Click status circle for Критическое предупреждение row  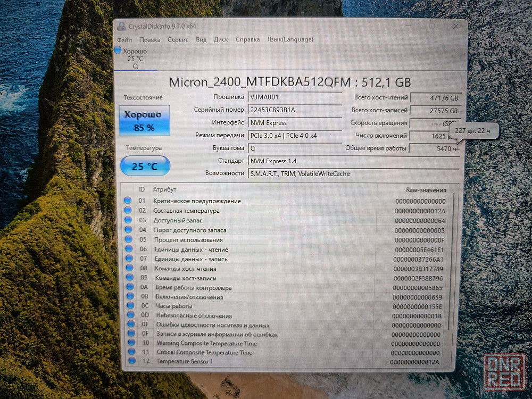click(128, 201)
